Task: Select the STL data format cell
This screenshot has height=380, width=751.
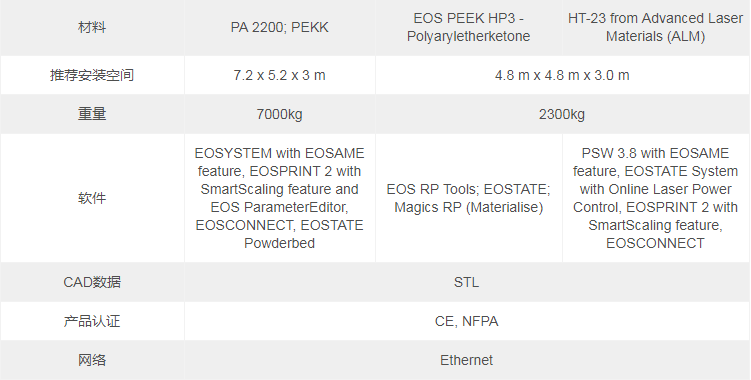Action: [467, 282]
